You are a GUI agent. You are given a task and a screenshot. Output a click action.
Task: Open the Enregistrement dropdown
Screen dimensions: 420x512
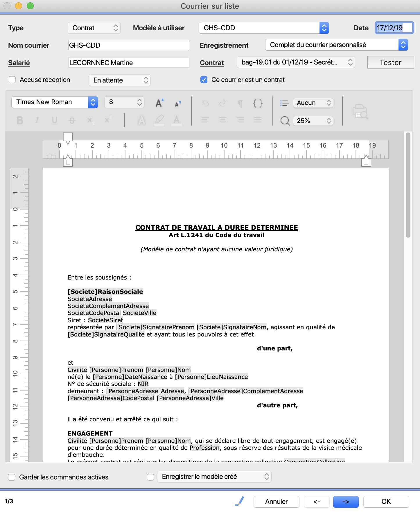pos(337,45)
